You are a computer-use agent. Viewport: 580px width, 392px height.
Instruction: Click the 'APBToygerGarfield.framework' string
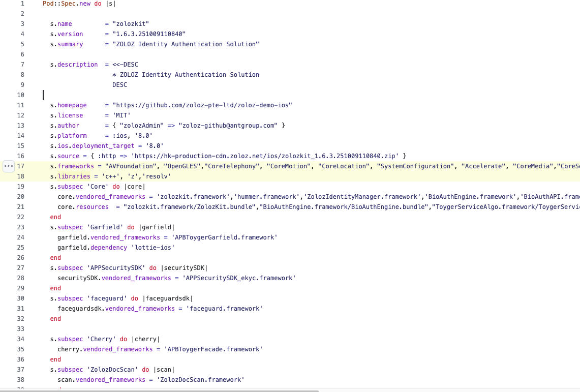(x=224, y=237)
